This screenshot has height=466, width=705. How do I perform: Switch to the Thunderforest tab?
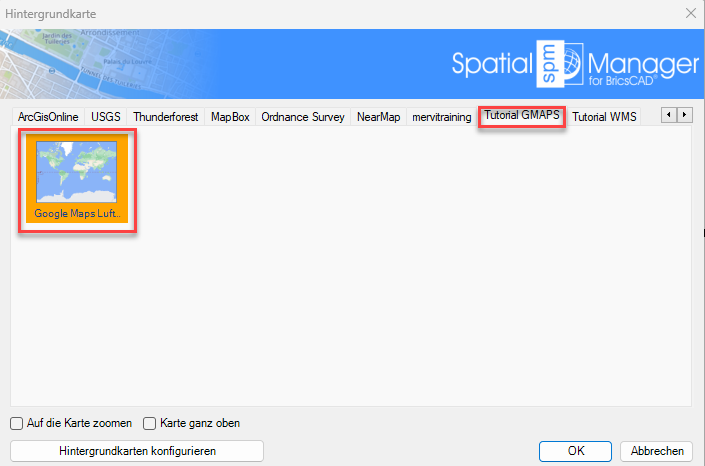pyautogui.click(x=165, y=117)
